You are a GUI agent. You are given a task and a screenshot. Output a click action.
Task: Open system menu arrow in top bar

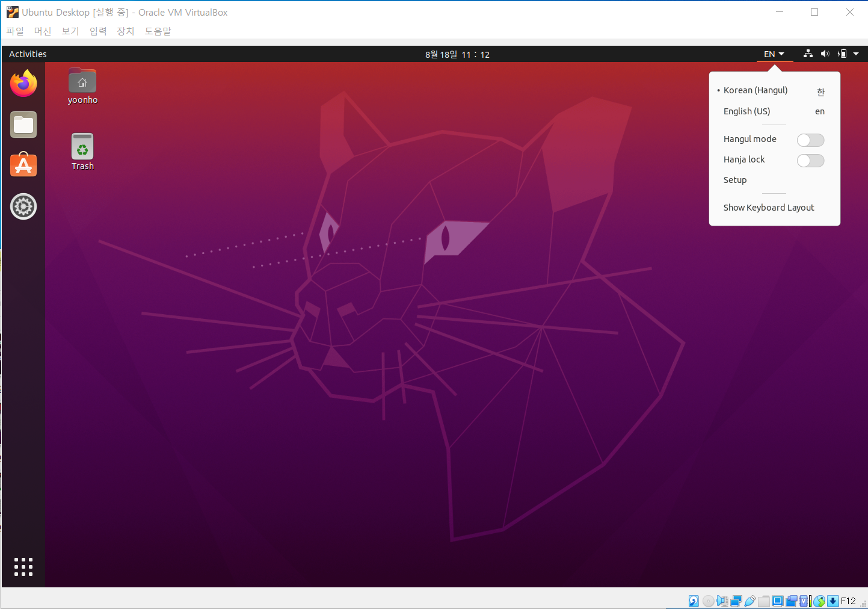pyautogui.click(x=856, y=54)
